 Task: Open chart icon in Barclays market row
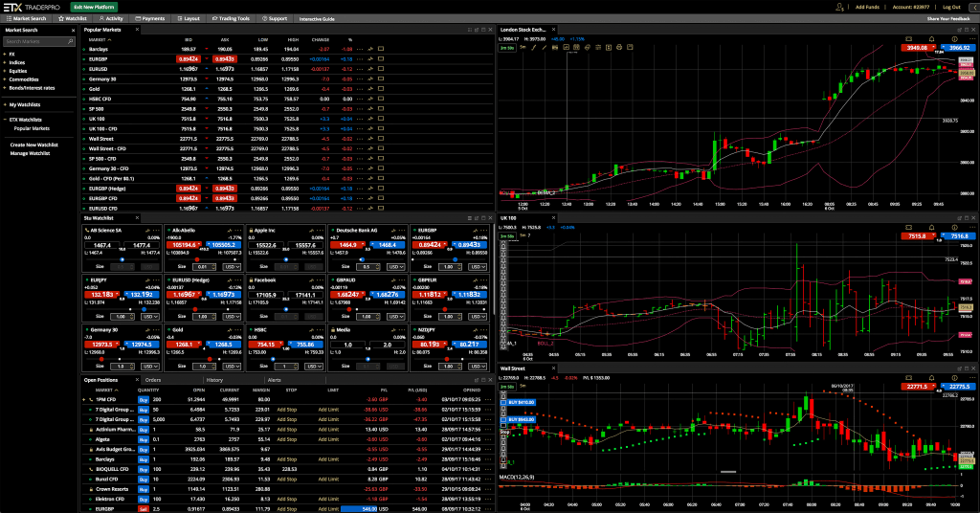370,49
